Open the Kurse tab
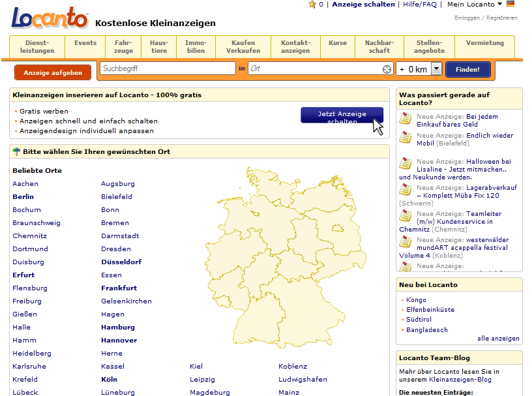 [x=338, y=47]
